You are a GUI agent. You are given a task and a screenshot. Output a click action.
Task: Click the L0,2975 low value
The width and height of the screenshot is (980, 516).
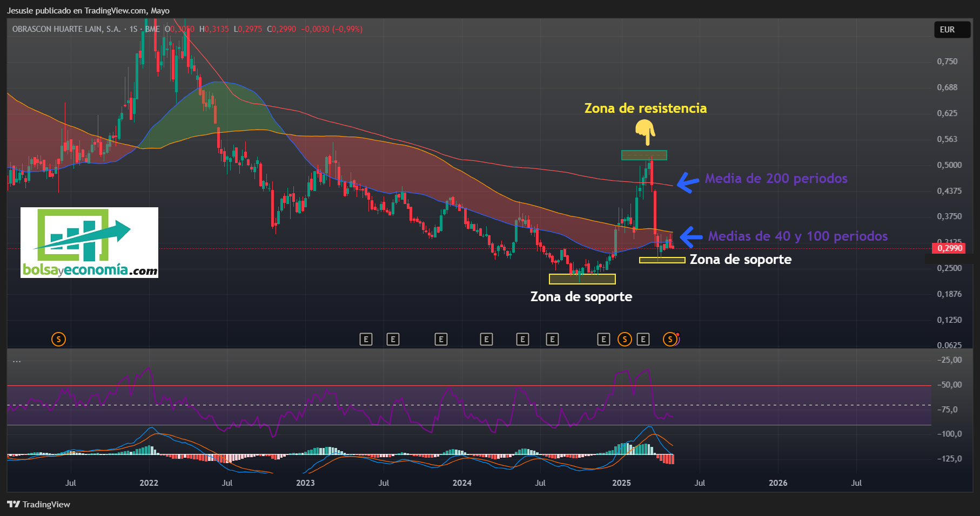pyautogui.click(x=247, y=29)
